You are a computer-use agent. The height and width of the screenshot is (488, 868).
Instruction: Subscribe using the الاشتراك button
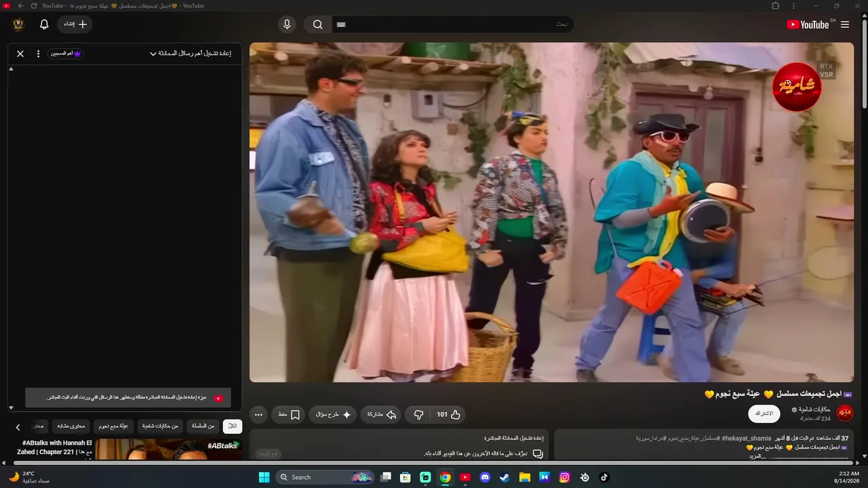(764, 413)
